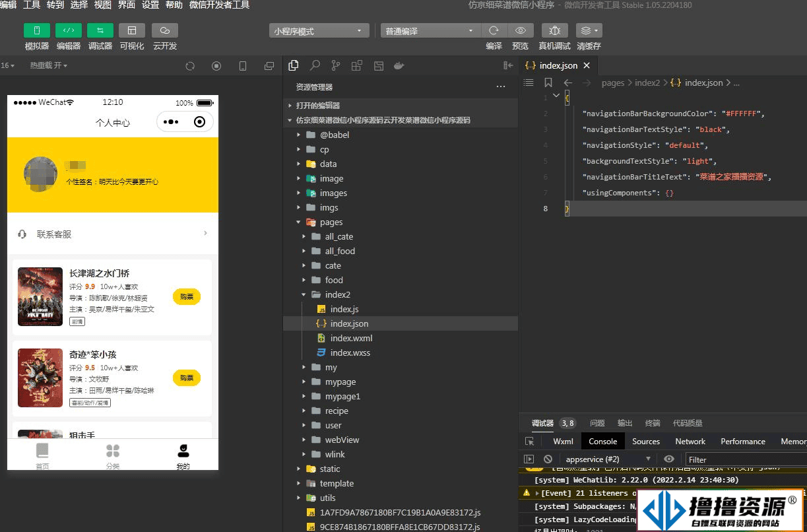The width and height of the screenshot is (807, 532).
Task: Open the index.wxml file
Action: 401,338
